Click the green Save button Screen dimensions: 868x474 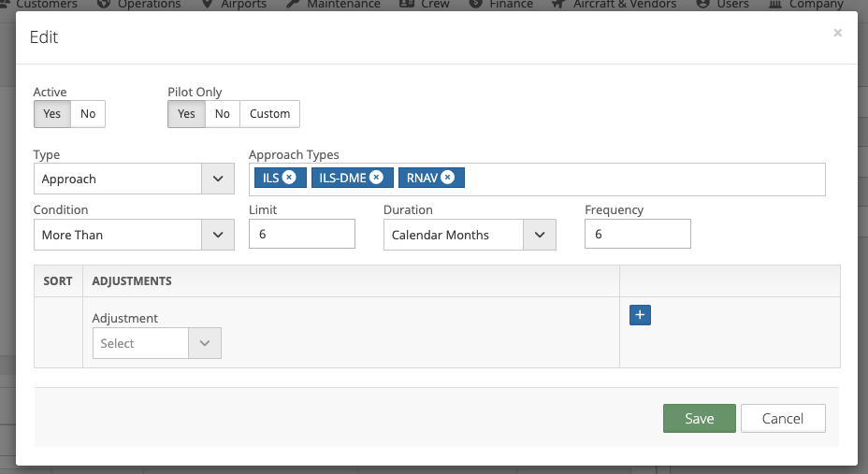tap(699, 418)
